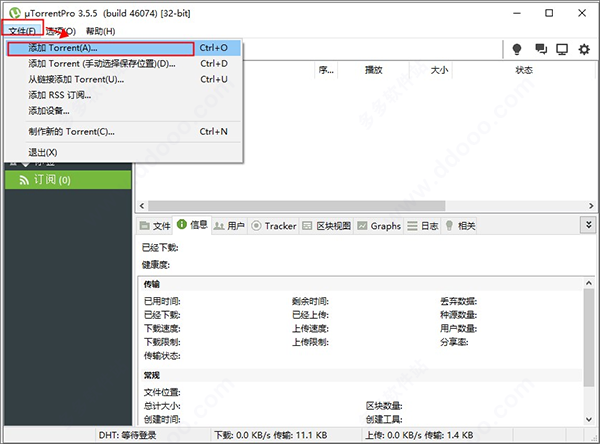The height and width of the screenshot is (444, 600).
Task: Click the 种源数量: label
Action: click(x=458, y=315)
